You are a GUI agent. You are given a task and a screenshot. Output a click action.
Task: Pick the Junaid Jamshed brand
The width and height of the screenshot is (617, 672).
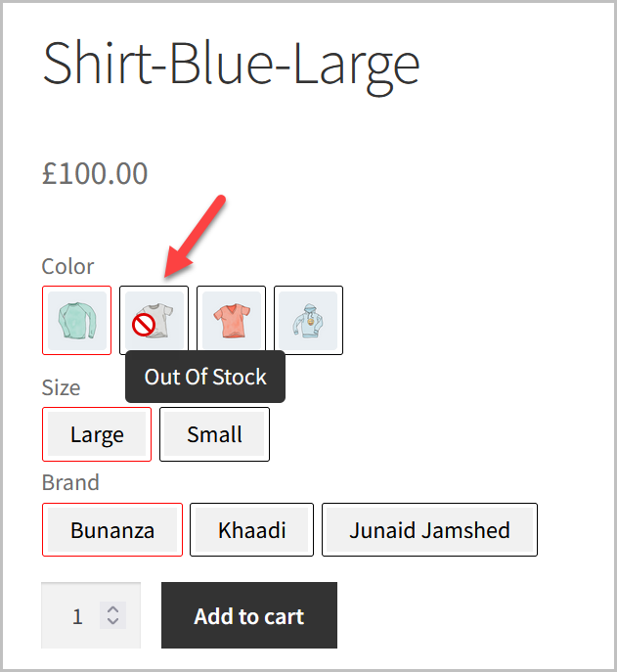pyautogui.click(x=429, y=530)
